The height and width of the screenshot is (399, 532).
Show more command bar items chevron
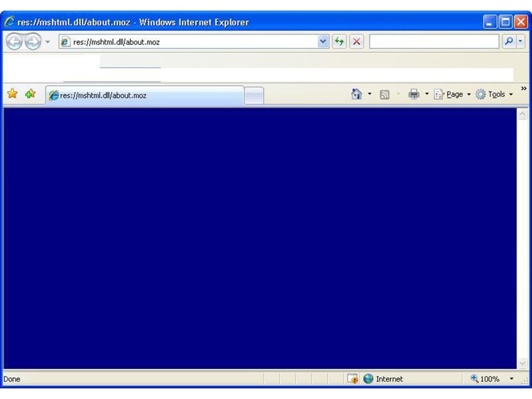(x=524, y=89)
